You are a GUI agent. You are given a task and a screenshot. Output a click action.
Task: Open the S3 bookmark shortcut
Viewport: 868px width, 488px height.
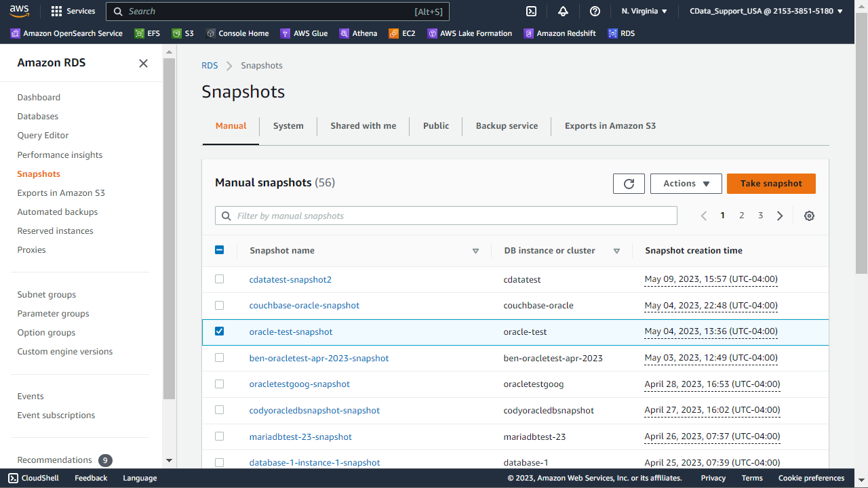click(183, 33)
